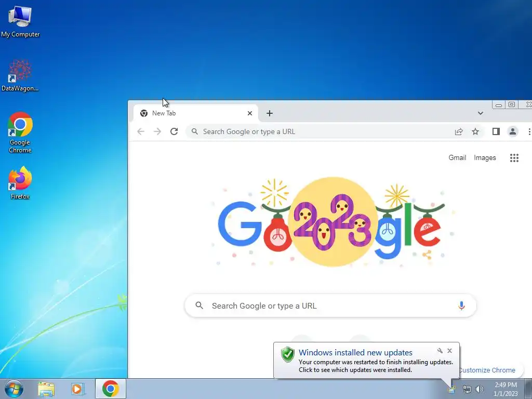Open Gmail link
Viewport: 532px width, 399px height.
[457, 158]
